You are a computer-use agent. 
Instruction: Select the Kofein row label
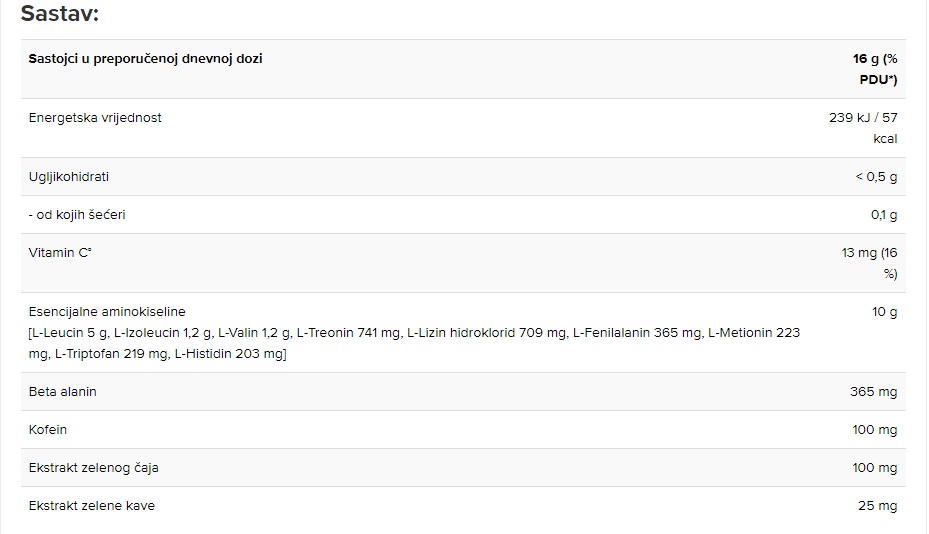[x=47, y=430]
